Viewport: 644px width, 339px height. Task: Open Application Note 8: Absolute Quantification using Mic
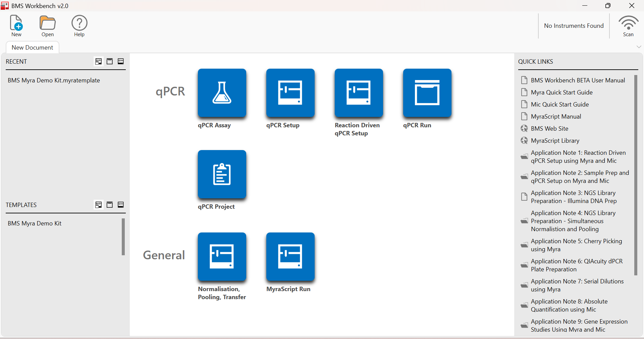pos(569,306)
